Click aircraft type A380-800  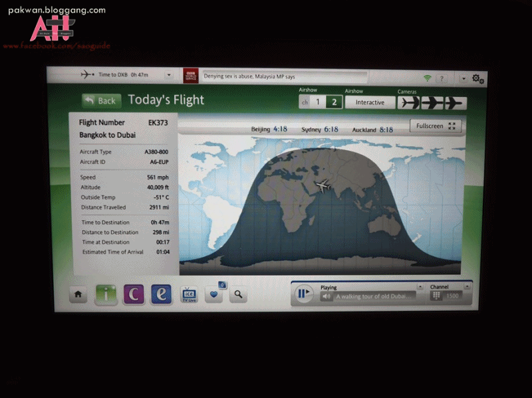(156, 152)
